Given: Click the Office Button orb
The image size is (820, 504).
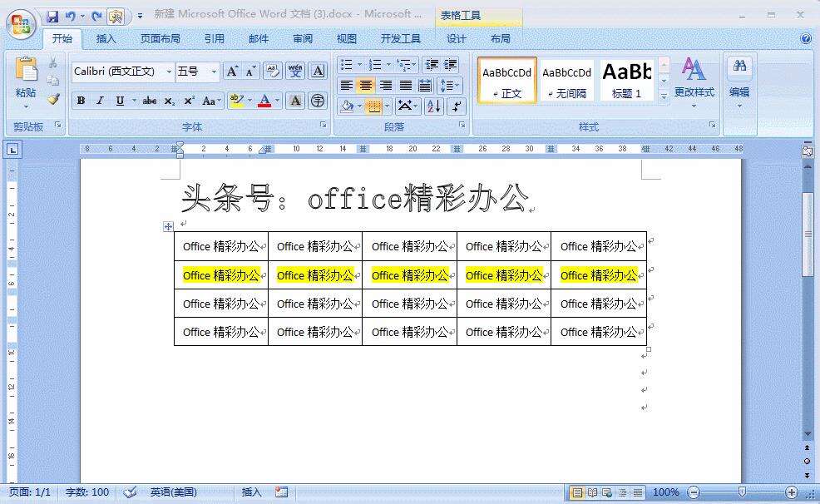Looking at the screenshot, I should coord(21,25).
